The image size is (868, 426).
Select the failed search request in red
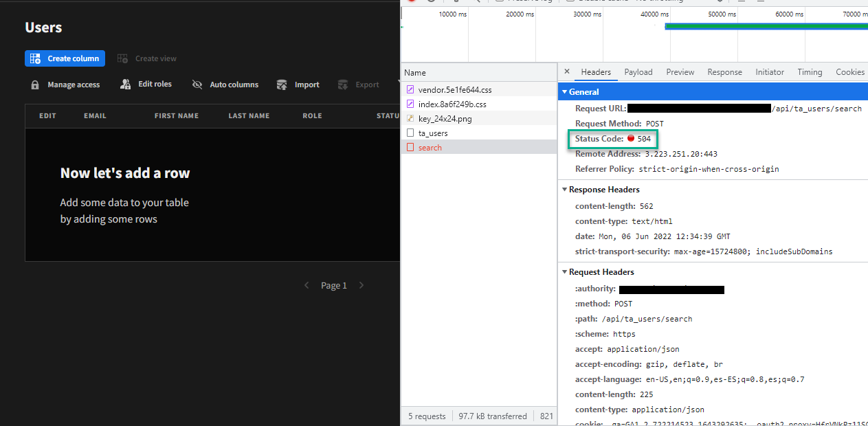[x=479, y=147]
